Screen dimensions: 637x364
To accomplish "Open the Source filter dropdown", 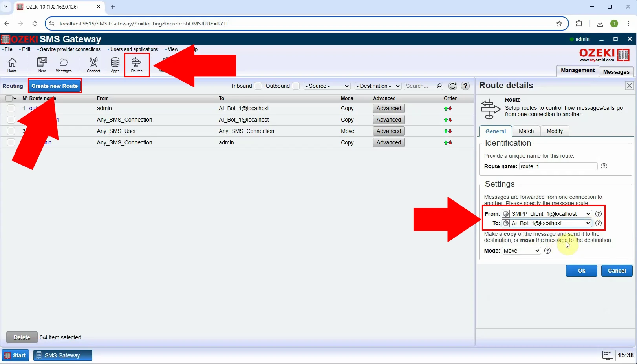I will point(327,86).
